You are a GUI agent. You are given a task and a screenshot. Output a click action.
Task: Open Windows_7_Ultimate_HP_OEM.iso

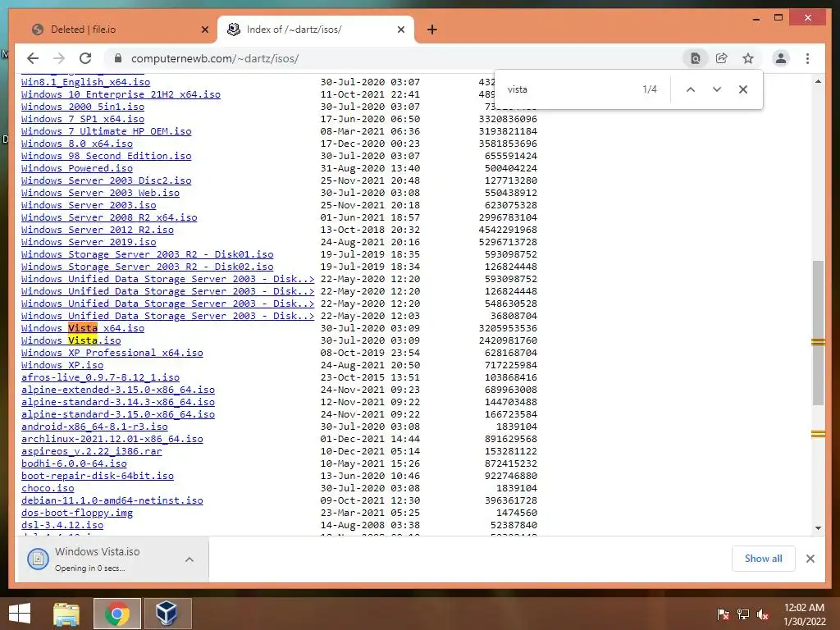coord(106,131)
